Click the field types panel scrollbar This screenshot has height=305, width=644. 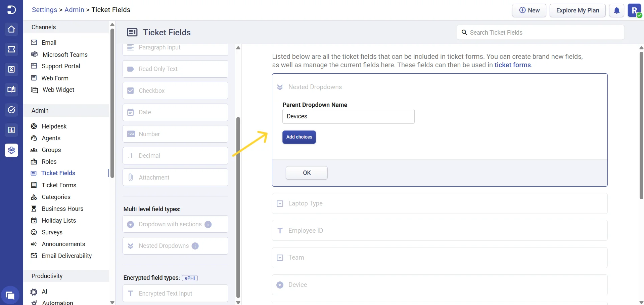[238, 207]
